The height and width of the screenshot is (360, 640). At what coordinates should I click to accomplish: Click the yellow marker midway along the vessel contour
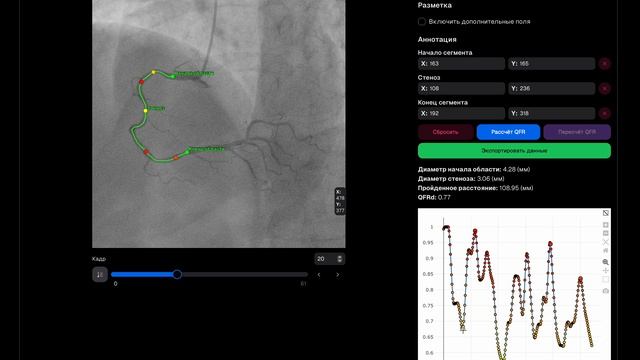click(146, 111)
